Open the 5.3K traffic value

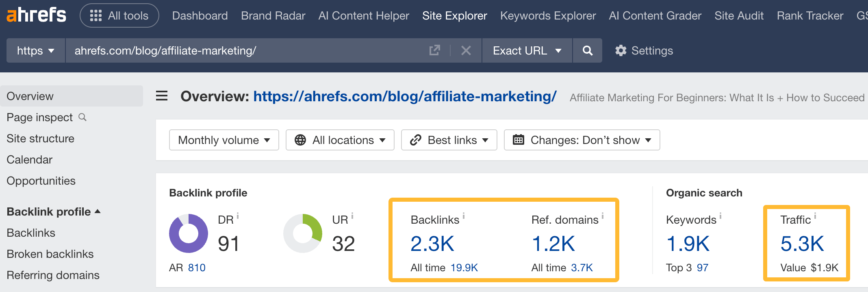pos(802,244)
